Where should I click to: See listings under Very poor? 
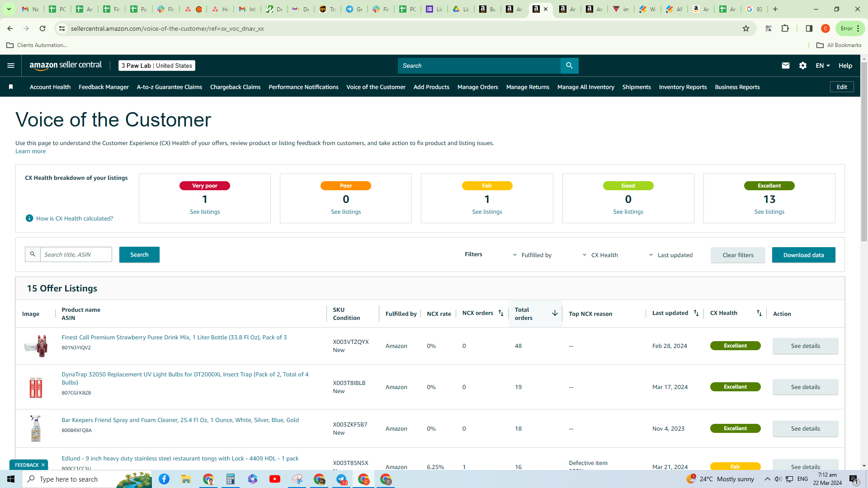point(205,211)
